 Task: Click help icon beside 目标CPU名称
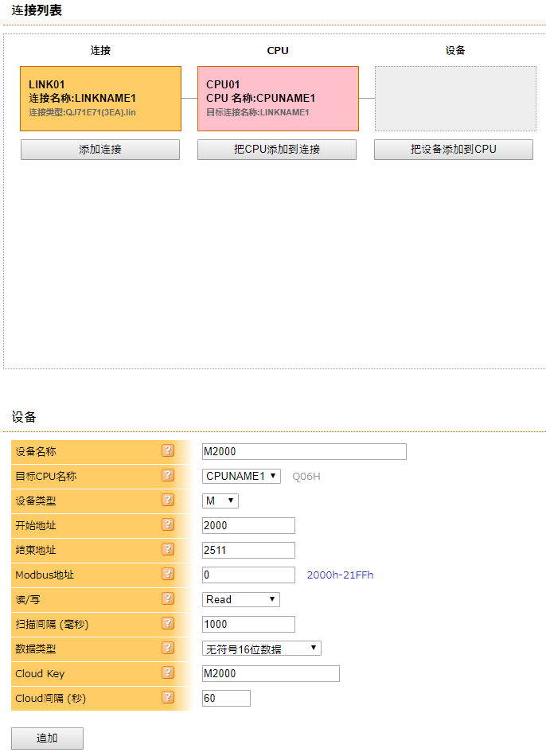coord(168,476)
